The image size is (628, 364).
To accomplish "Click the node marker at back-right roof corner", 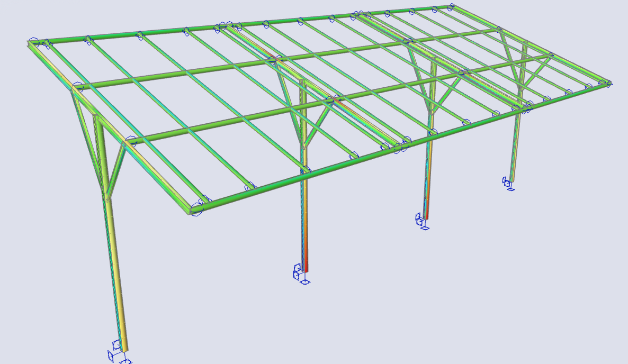I will pyautogui.click(x=451, y=7).
